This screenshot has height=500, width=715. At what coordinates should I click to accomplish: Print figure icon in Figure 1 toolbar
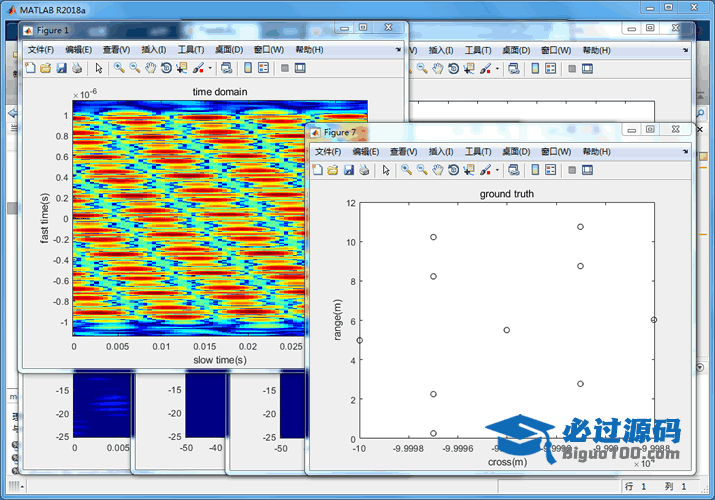(x=77, y=68)
